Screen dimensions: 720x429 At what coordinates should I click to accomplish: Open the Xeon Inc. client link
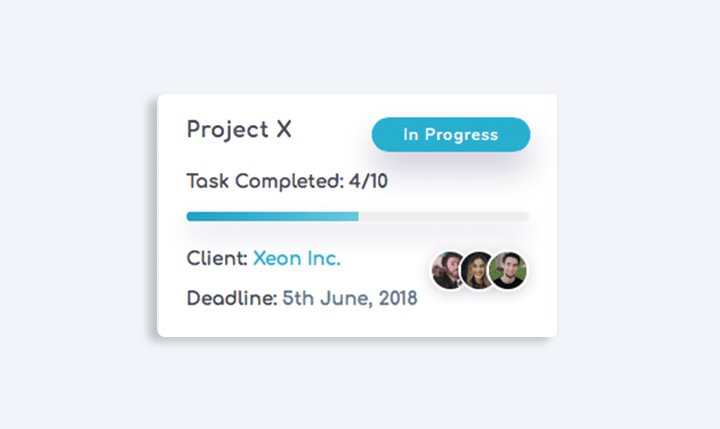tap(296, 258)
